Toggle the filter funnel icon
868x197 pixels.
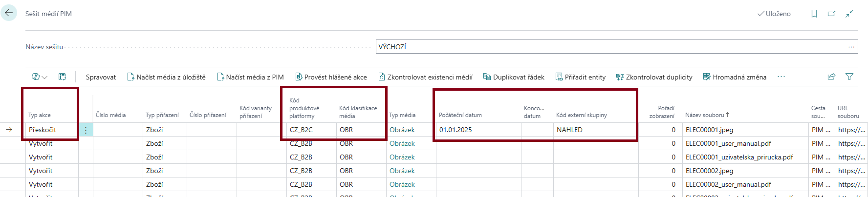tap(849, 77)
